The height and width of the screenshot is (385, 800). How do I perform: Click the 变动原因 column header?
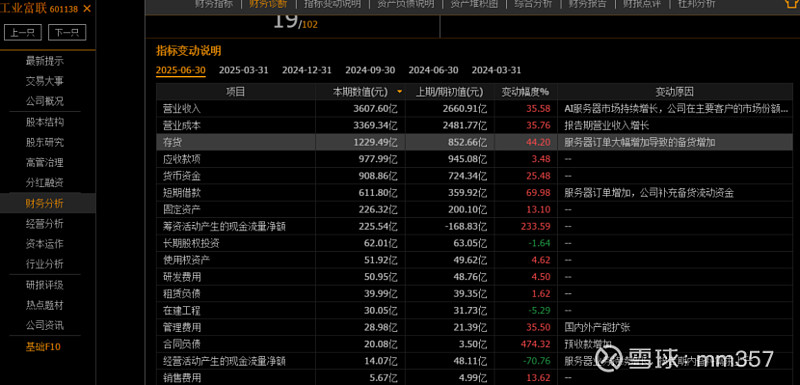pos(674,92)
